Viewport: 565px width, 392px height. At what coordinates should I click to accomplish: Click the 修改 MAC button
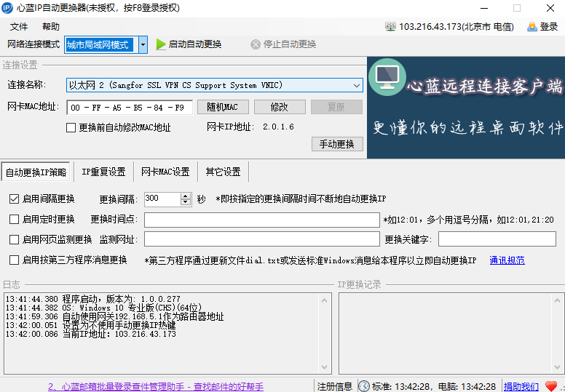280,107
